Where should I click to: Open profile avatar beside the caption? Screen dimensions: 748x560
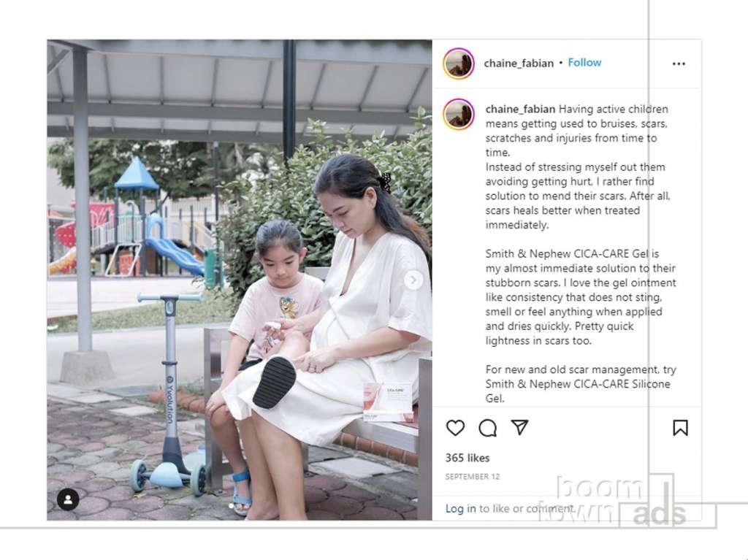pyautogui.click(x=459, y=115)
